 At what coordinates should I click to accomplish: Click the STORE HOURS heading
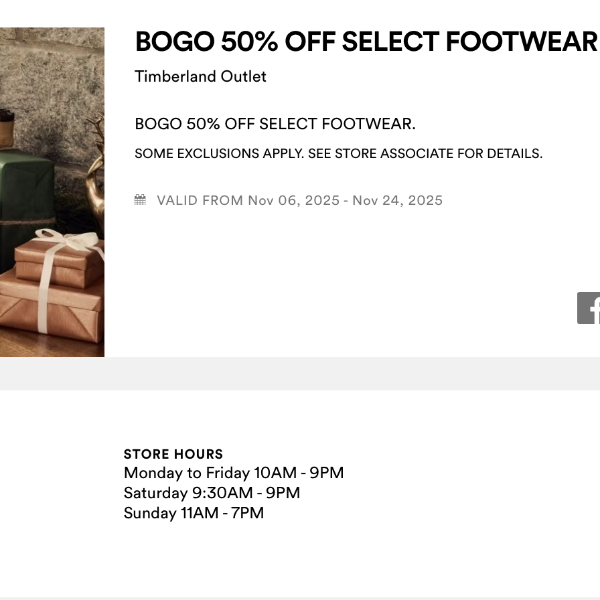click(x=173, y=454)
